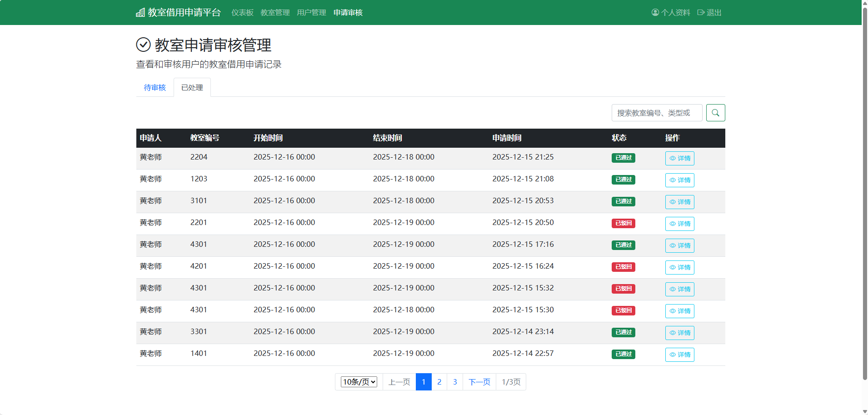Click 已驳回 badge in classroom 2201 row
This screenshot has width=868, height=415.
[x=624, y=223]
